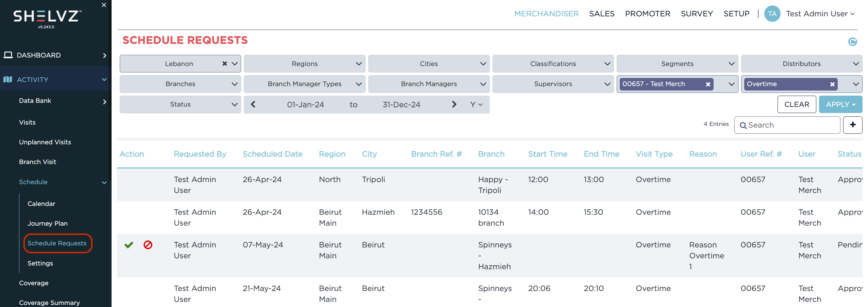Viewport: 868px width, 307px height.
Task: Approve the pending request with green checkmark
Action: point(129,245)
